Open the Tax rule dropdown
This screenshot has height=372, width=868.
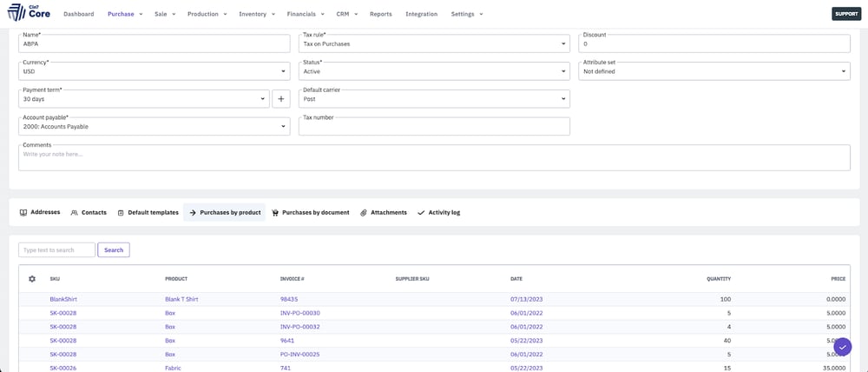click(434, 43)
